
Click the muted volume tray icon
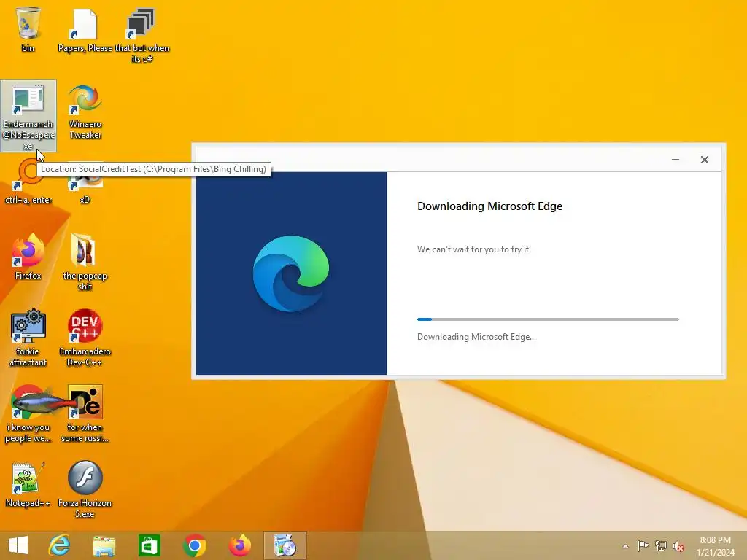(678, 546)
